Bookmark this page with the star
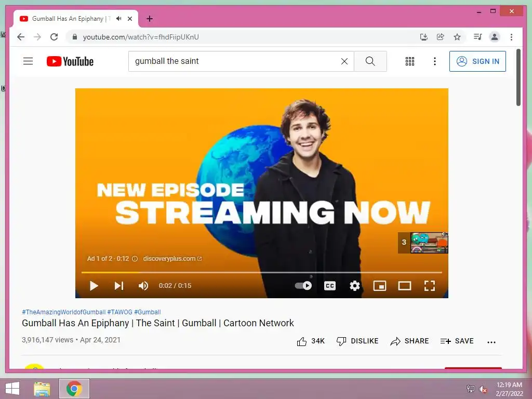 coord(457,37)
